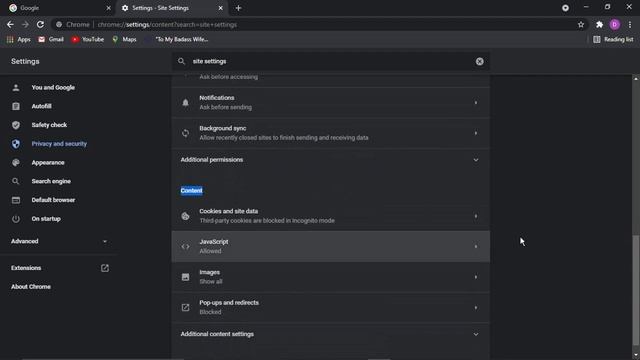Select Privacy and security in sidebar
Screen dimensions: 640x360
(59, 144)
